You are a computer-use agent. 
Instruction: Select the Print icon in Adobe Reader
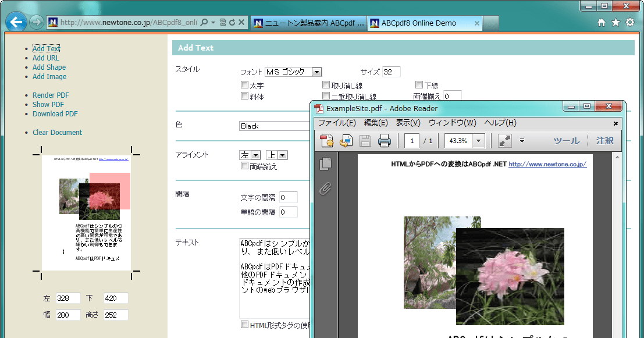point(384,140)
